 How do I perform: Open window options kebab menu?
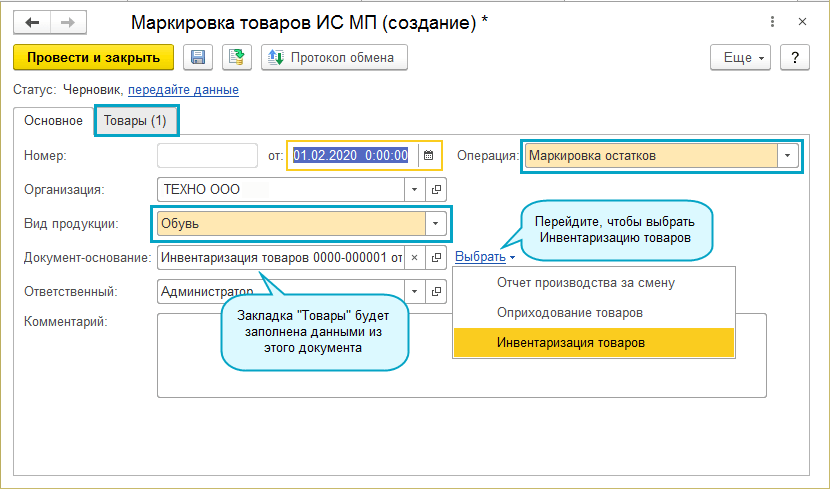(773, 21)
